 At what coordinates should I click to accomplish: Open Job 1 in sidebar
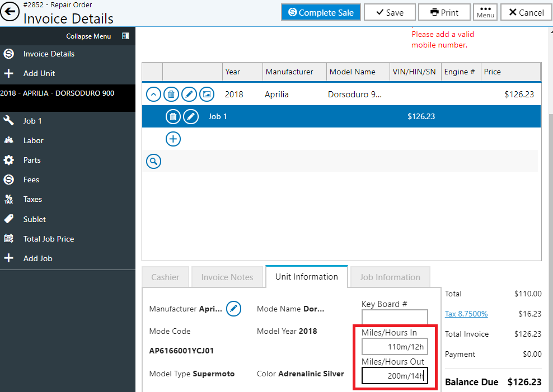(x=32, y=121)
